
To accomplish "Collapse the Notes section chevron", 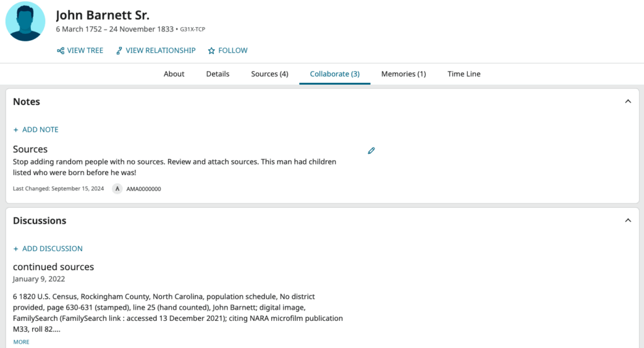I will coord(628,101).
